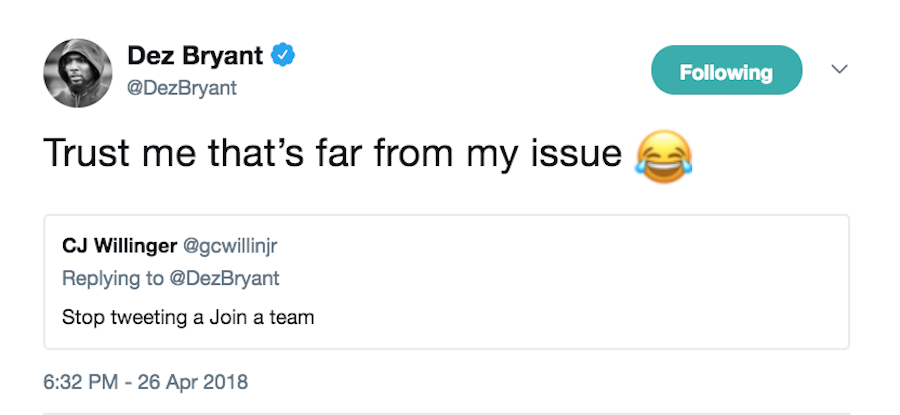Toggle the Following button
Image resolution: width=900 pixels, height=415 pixels.
click(726, 71)
